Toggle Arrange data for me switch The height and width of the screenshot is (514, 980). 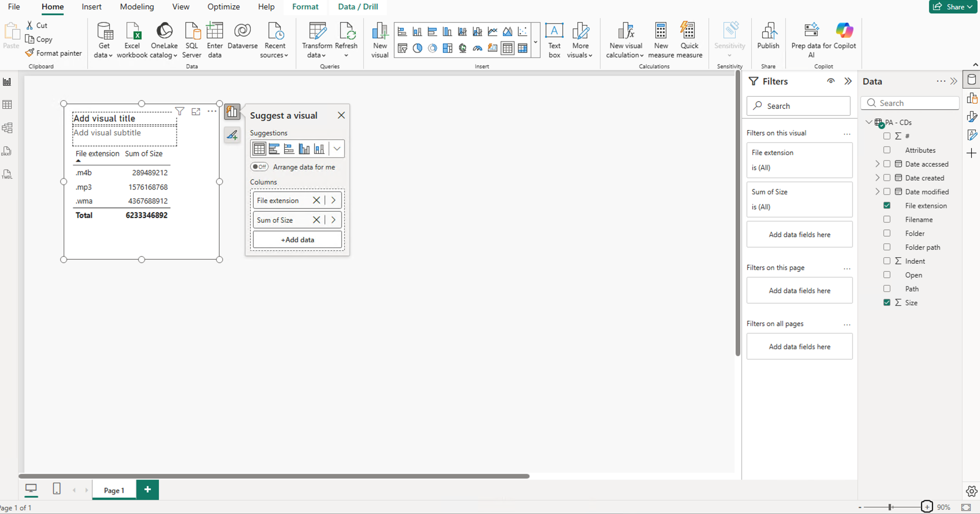click(x=260, y=167)
